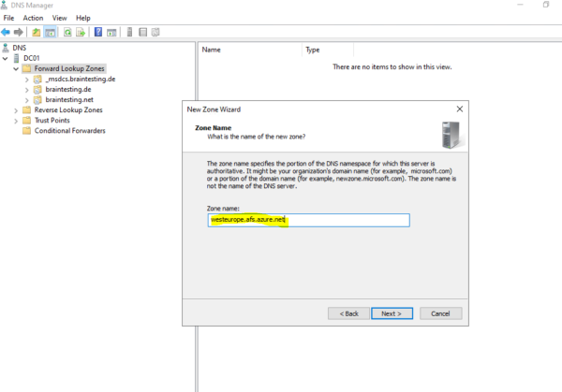Collapse Forward Lookup Zones folder

pyautogui.click(x=16, y=68)
